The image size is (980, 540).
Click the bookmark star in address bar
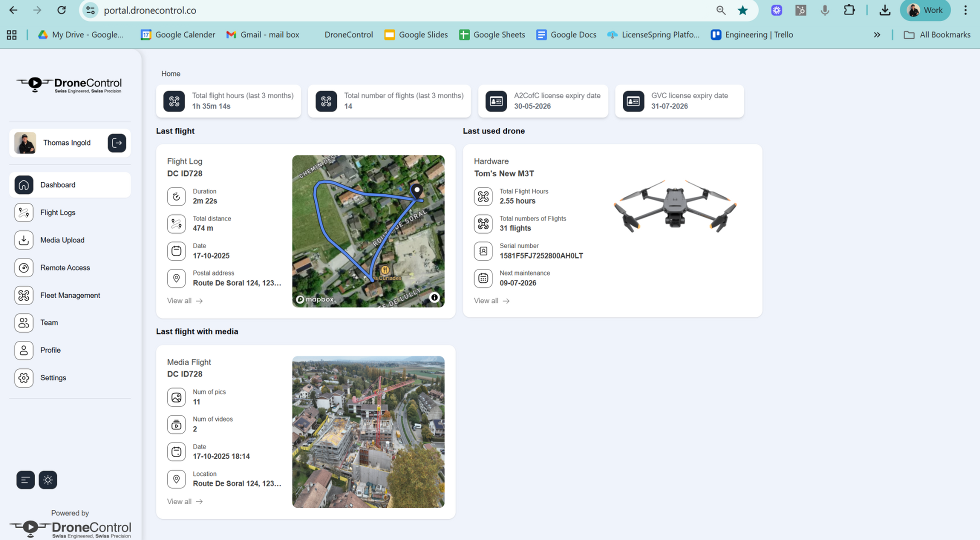pos(742,10)
